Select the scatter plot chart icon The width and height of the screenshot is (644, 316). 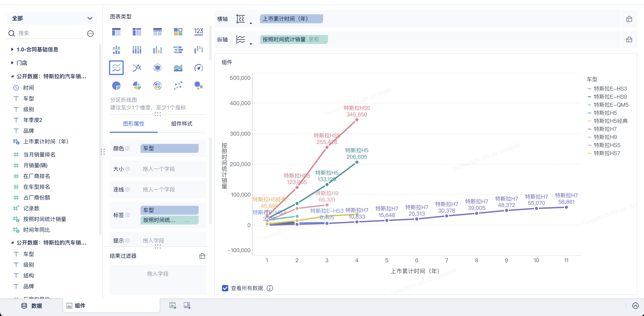pyautogui.click(x=178, y=86)
